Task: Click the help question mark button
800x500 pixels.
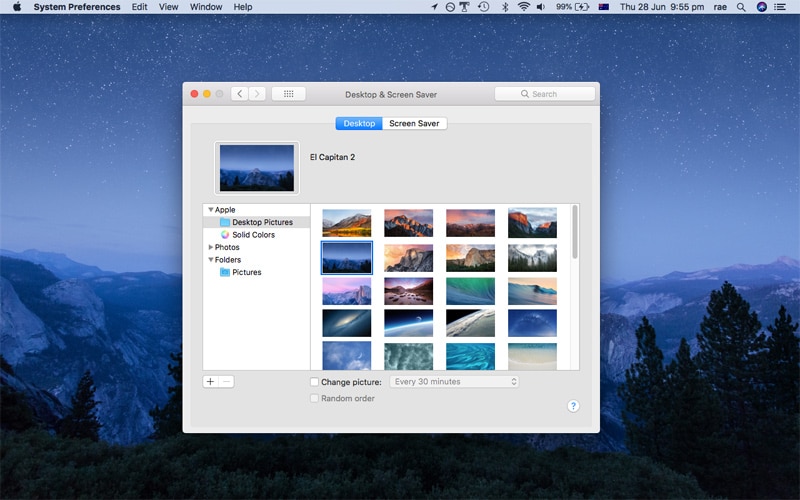Action: (573, 406)
